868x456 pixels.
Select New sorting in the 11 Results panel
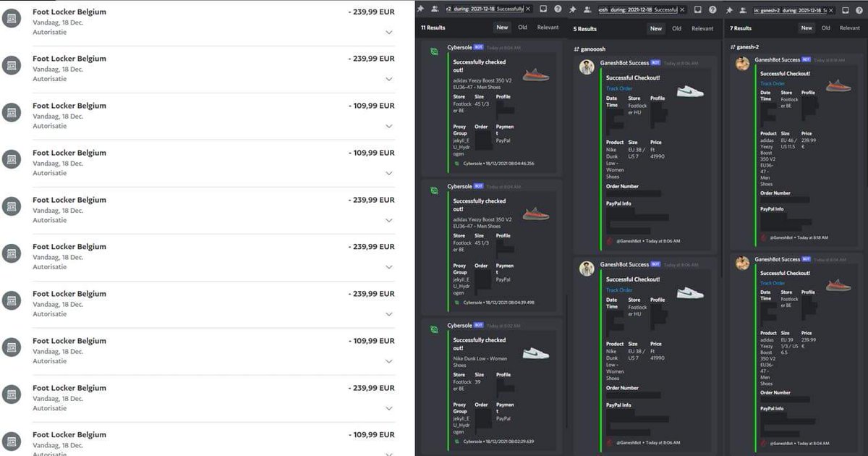502,28
